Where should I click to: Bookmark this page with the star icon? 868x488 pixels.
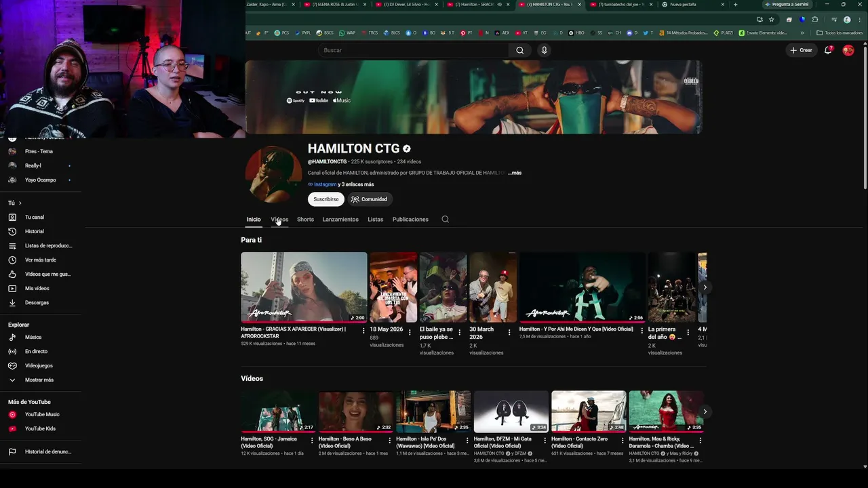[772, 20]
